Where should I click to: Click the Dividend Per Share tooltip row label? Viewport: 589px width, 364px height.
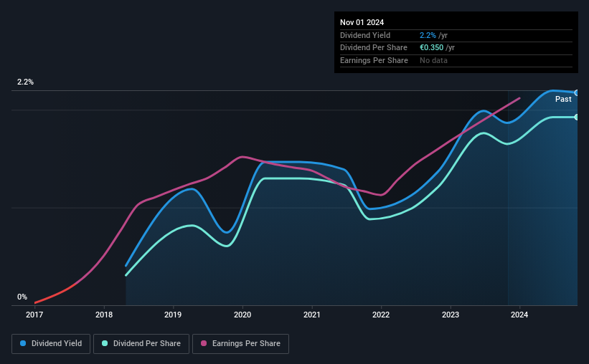point(373,48)
